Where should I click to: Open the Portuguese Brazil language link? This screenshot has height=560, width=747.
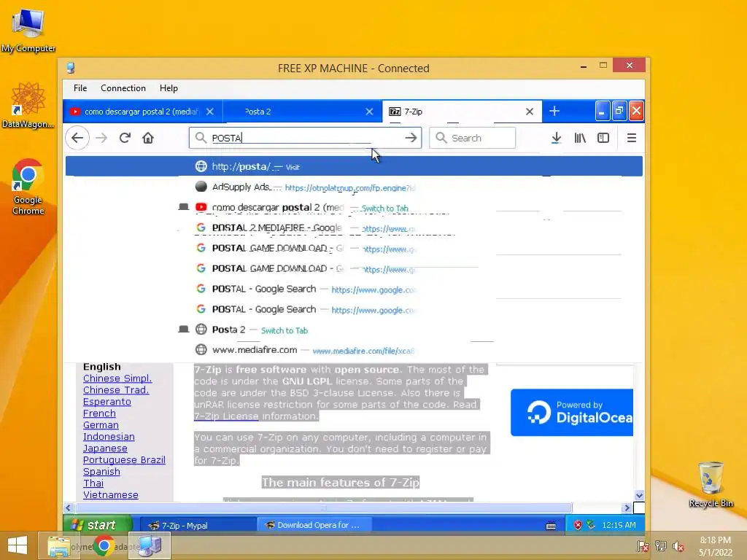click(124, 460)
